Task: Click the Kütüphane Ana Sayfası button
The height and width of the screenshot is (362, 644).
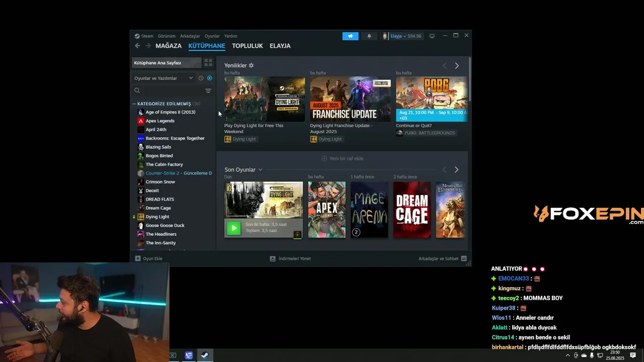Action: point(166,63)
